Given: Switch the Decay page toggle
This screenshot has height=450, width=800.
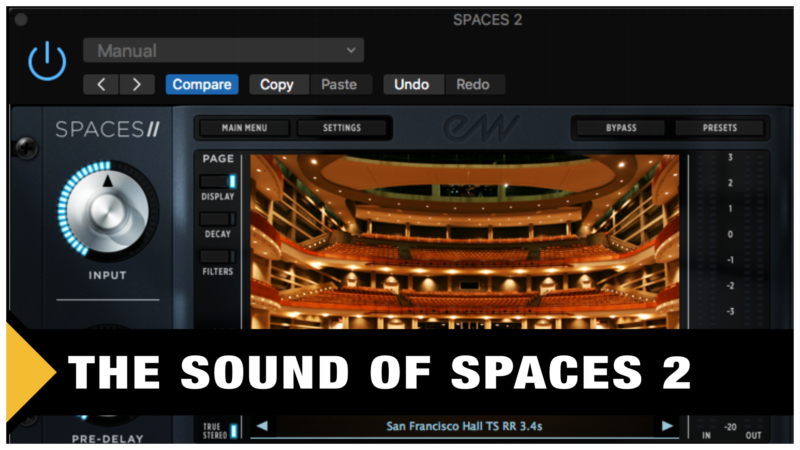Looking at the screenshot, I should (218, 219).
